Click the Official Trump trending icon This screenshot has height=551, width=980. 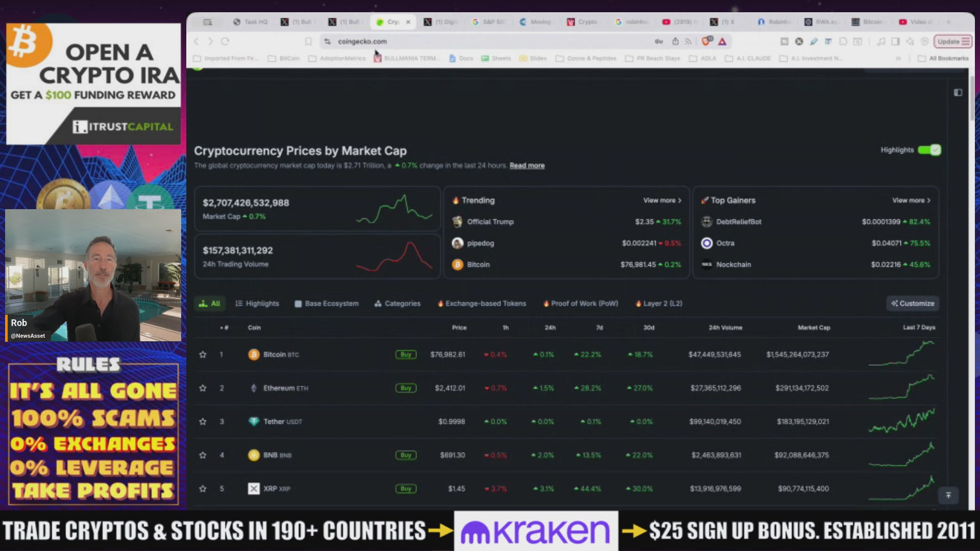click(x=457, y=222)
